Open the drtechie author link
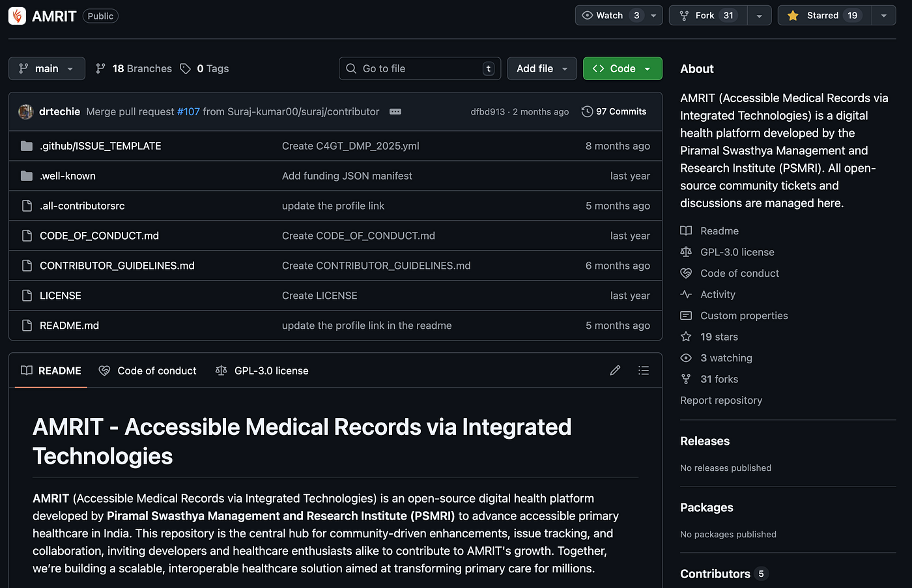Screen dimensions: 912x588 pos(59,112)
